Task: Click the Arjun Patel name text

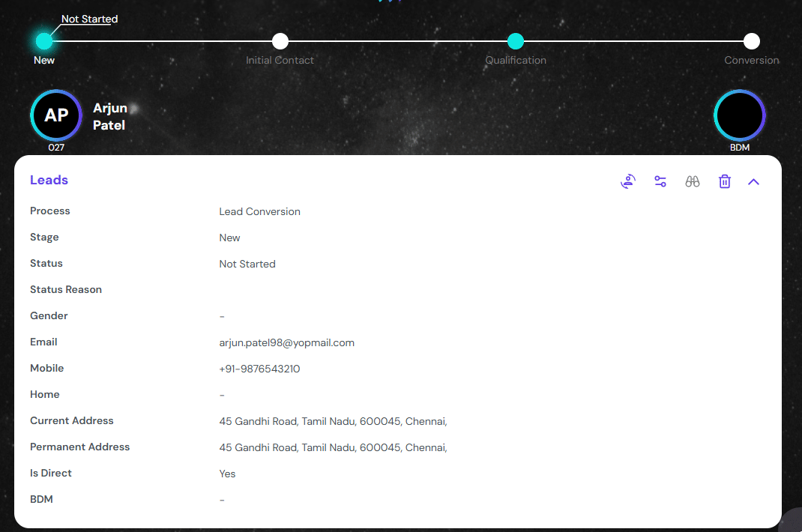Action: (x=109, y=117)
